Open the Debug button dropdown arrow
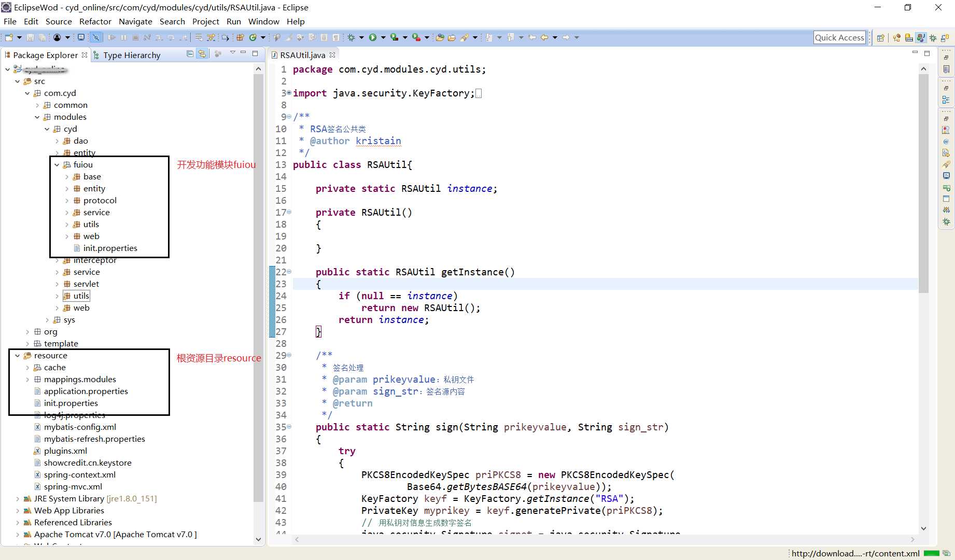Screen dimensions: 955x560 [x=361, y=37]
